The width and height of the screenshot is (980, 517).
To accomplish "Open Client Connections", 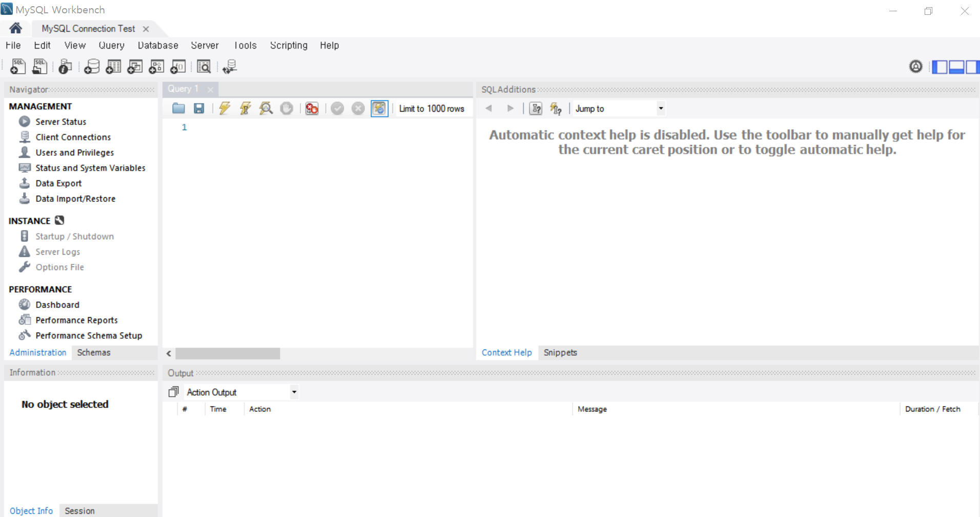I will [x=73, y=137].
